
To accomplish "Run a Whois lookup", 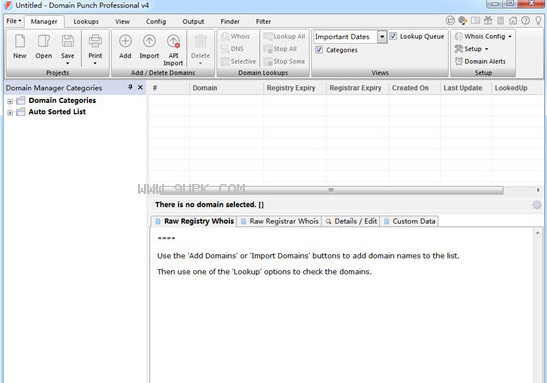I will click(x=235, y=36).
